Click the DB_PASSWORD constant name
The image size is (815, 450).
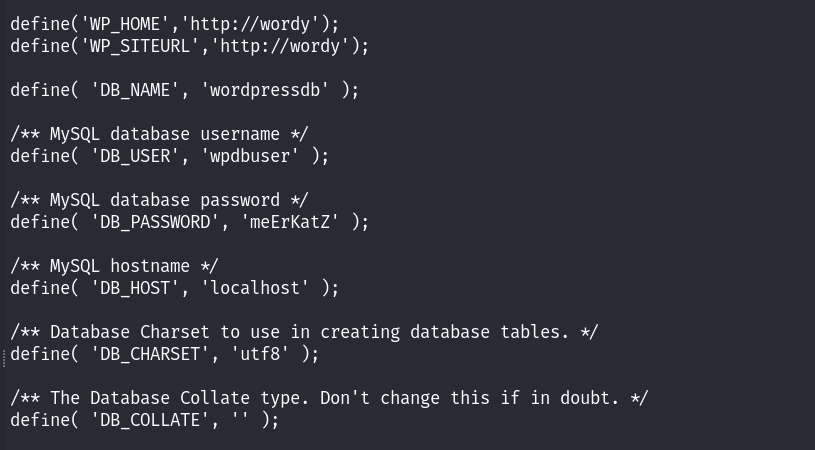(154, 222)
